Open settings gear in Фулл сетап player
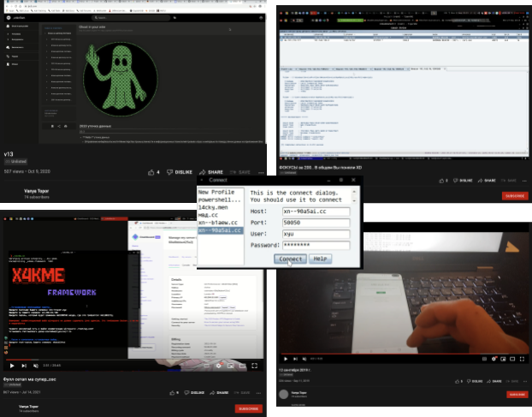532x417 pixels. (x=219, y=366)
